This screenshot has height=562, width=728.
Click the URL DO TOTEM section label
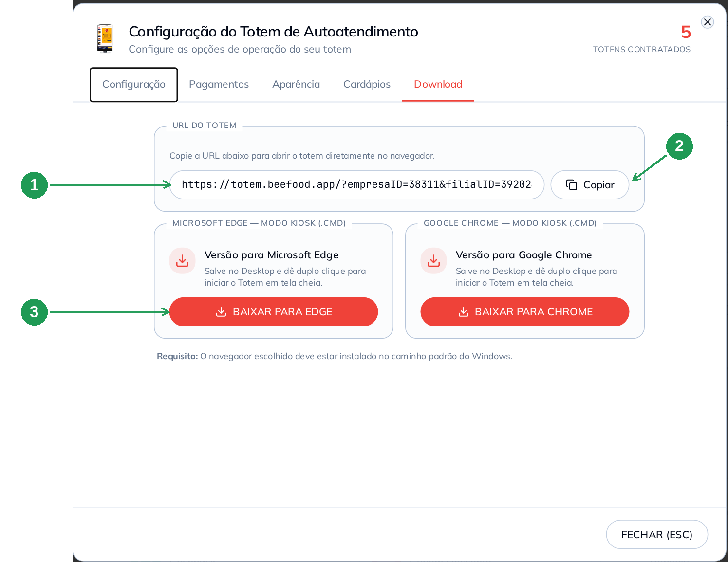click(204, 125)
